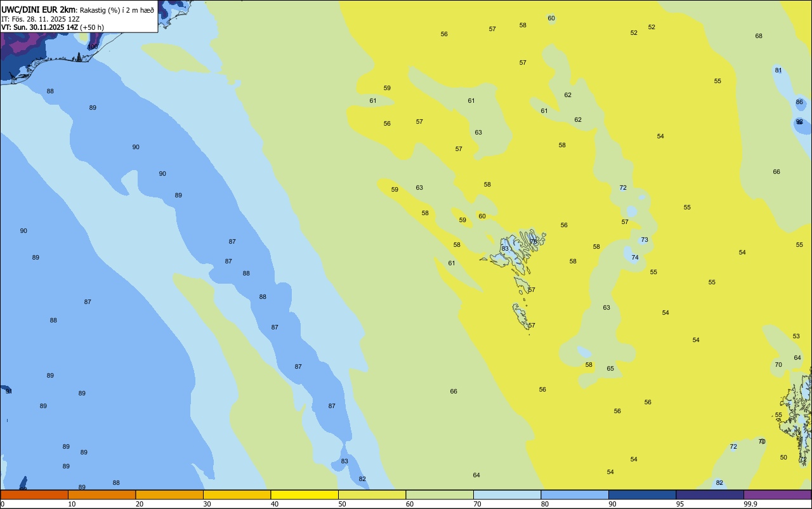Select the 80–90 medium blue legend swatch
The width and height of the screenshot is (812, 509).
tap(575, 494)
